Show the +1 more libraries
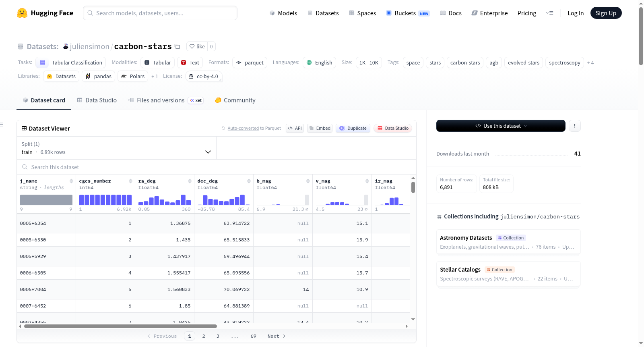The width and height of the screenshot is (644, 347). point(155,76)
